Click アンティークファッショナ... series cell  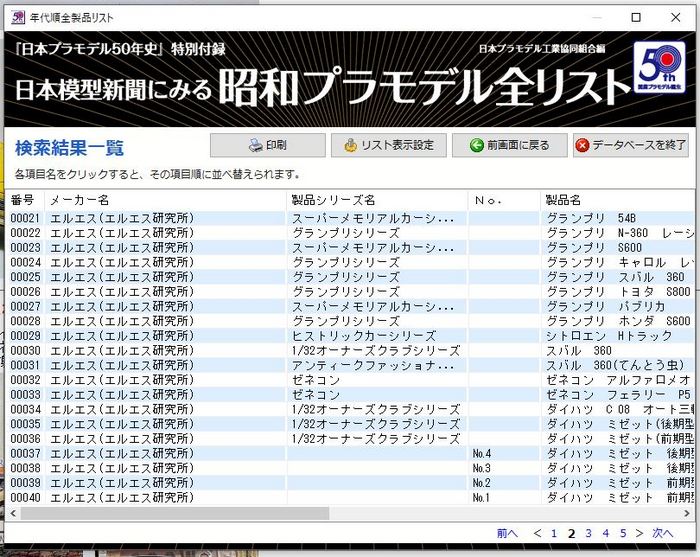click(373, 365)
